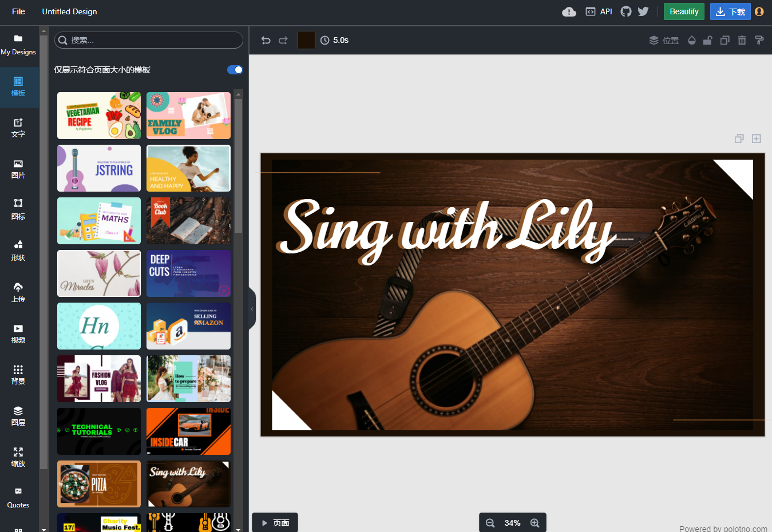The height and width of the screenshot is (532, 772).
Task: Open the GitHub icon link
Action: [626, 11]
